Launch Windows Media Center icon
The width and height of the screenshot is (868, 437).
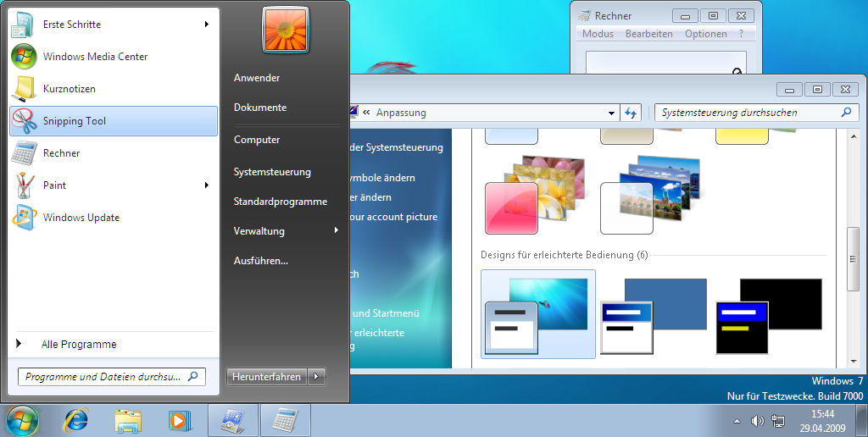click(24, 57)
